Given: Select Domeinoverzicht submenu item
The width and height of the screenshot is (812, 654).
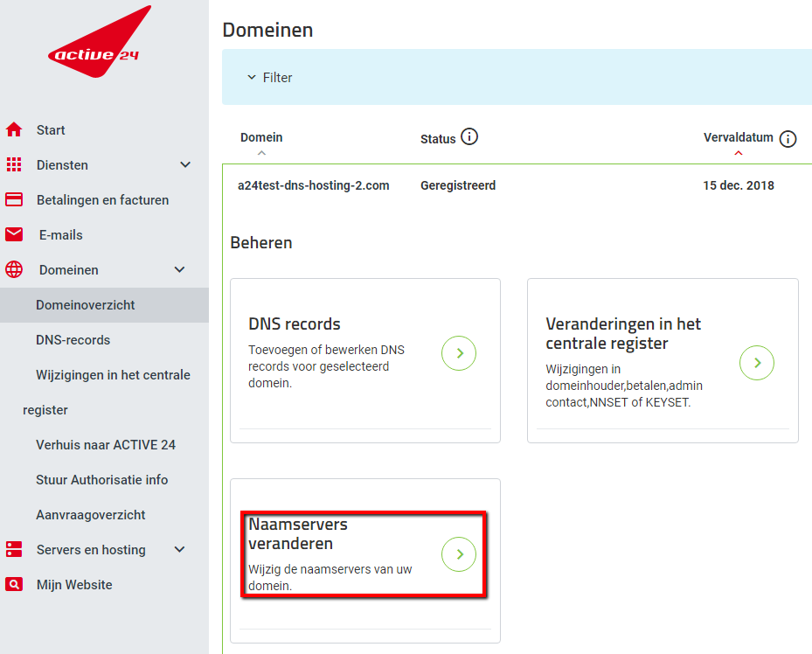Looking at the screenshot, I should tap(104, 305).
